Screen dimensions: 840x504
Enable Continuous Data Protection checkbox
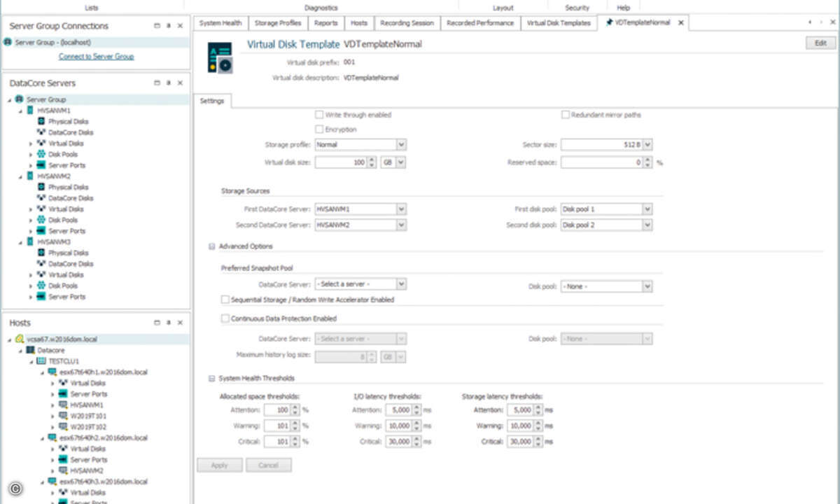[225, 318]
